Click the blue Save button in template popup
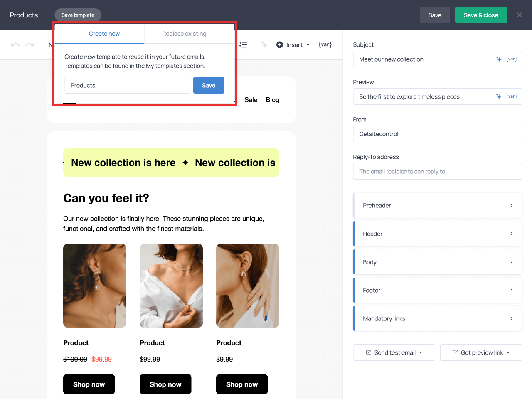532x399 pixels. [209, 85]
